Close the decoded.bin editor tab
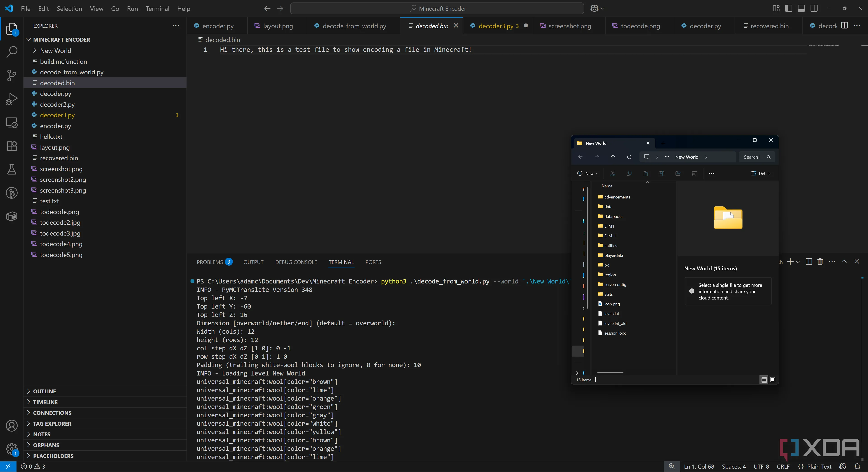The image size is (868, 472). 456,26
